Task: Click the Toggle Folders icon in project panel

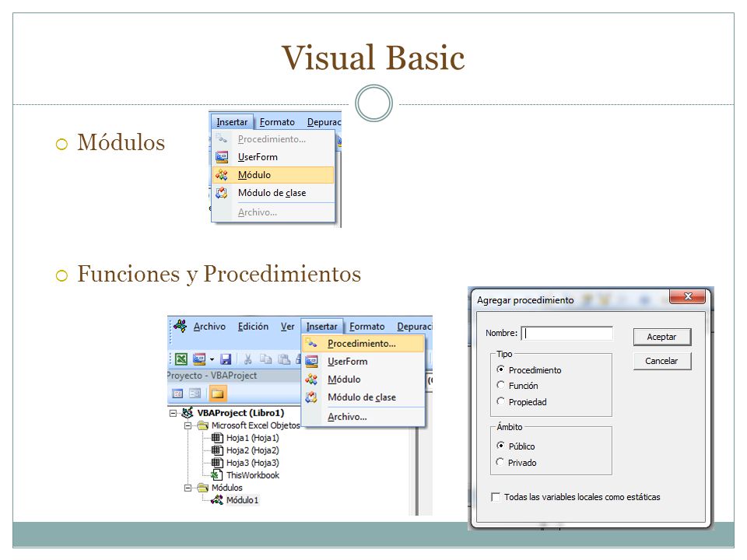Action: click(x=217, y=394)
